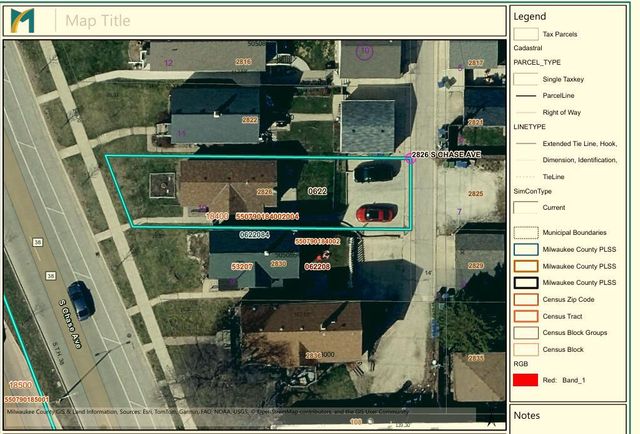Select the Single Taxkey legend swatch
The width and height of the screenshot is (640, 434).
pos(526,79)
